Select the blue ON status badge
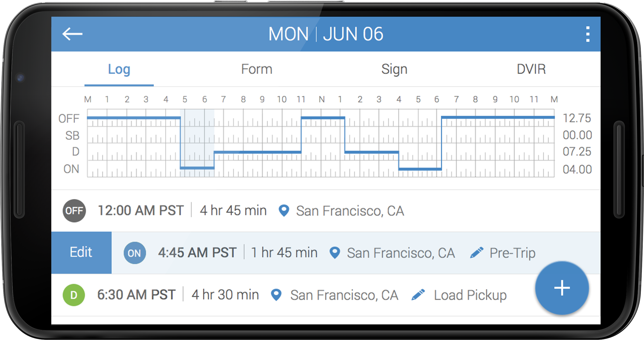The image size is (644, 340). pyautogui.click(x=134, y=253)
